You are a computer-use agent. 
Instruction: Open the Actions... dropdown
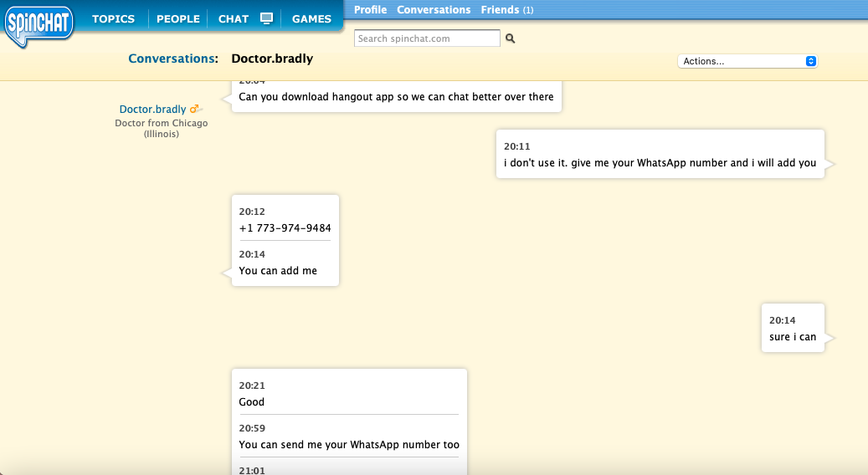pos(747,61)
